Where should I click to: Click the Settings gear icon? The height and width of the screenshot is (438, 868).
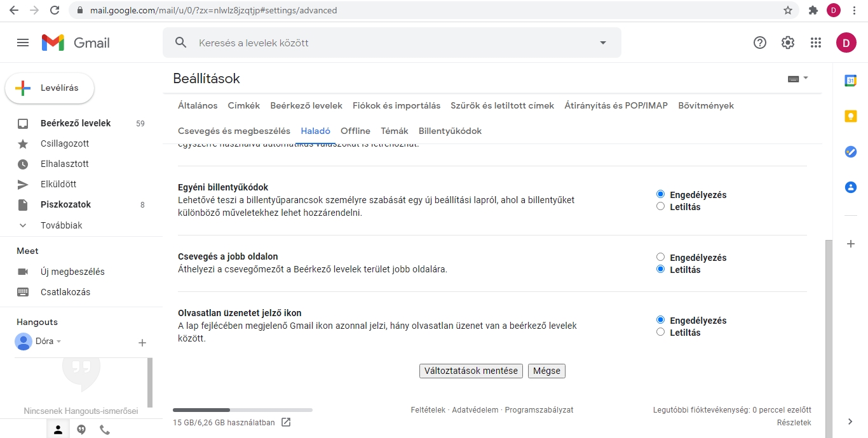[788, 43]
